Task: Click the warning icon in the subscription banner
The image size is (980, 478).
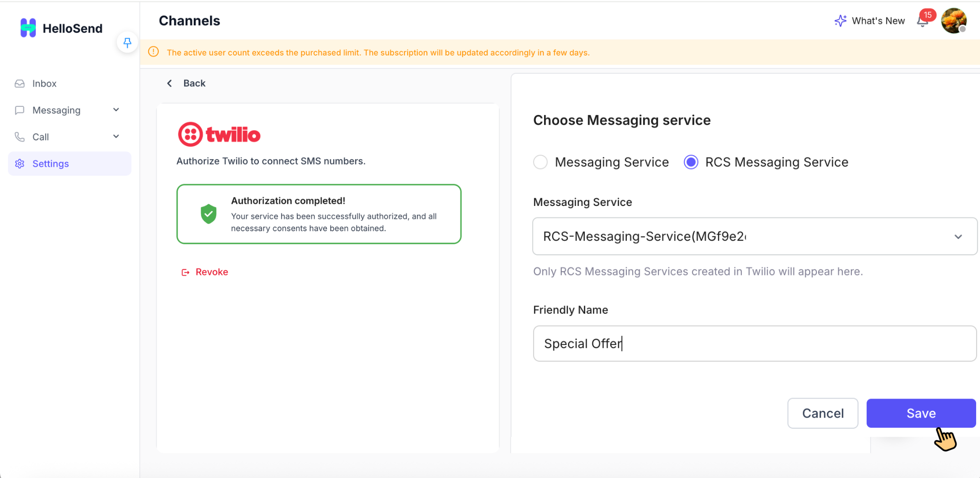Action: 154,52
